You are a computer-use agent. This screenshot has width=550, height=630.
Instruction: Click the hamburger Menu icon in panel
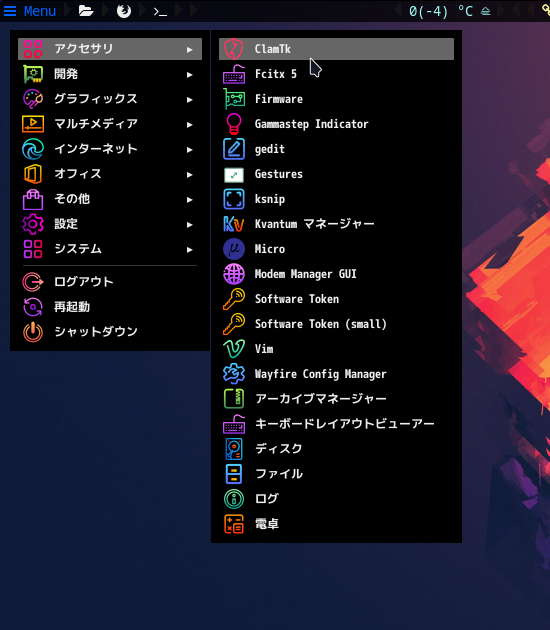point(10,11)
